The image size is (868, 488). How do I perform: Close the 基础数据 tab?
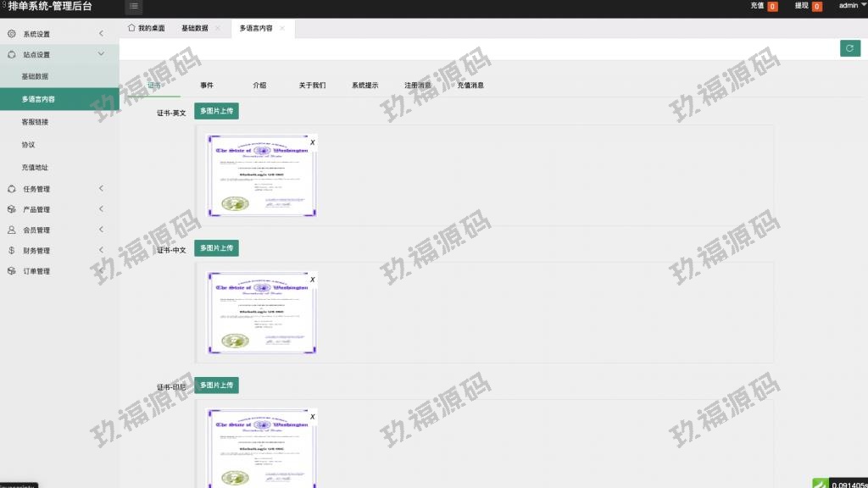[218, 29]
